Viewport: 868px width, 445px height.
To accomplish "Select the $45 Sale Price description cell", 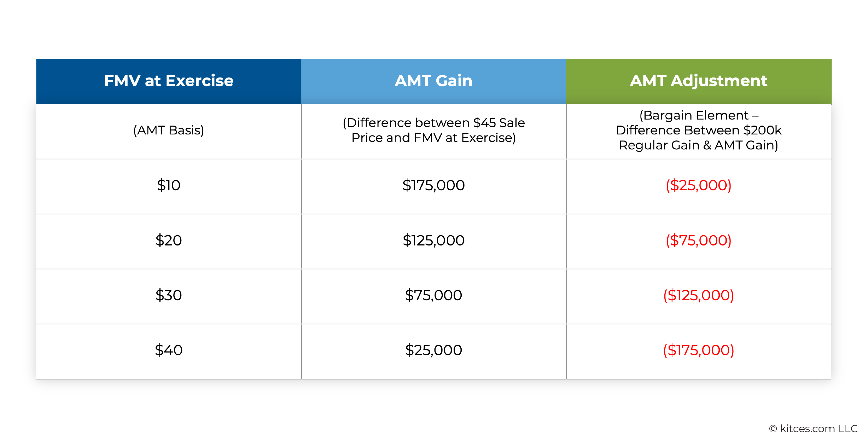I will pyautogui.click(x=433, y=130).
